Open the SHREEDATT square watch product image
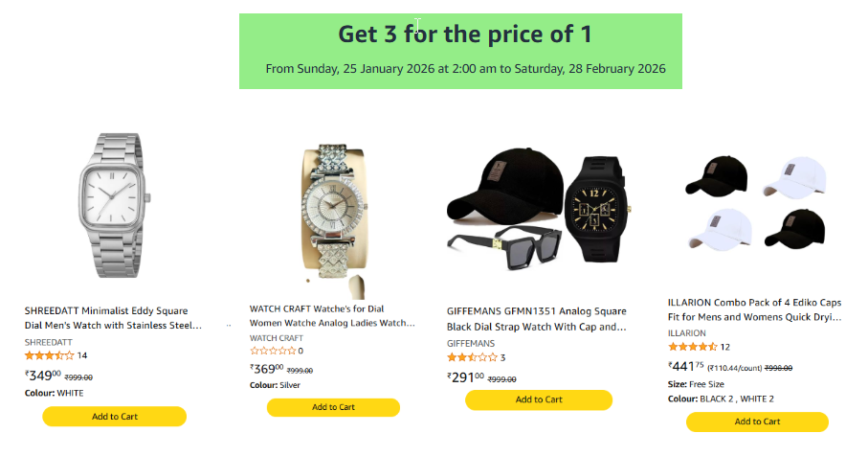Viewport: 868px width, 456px height. (114, 205)
